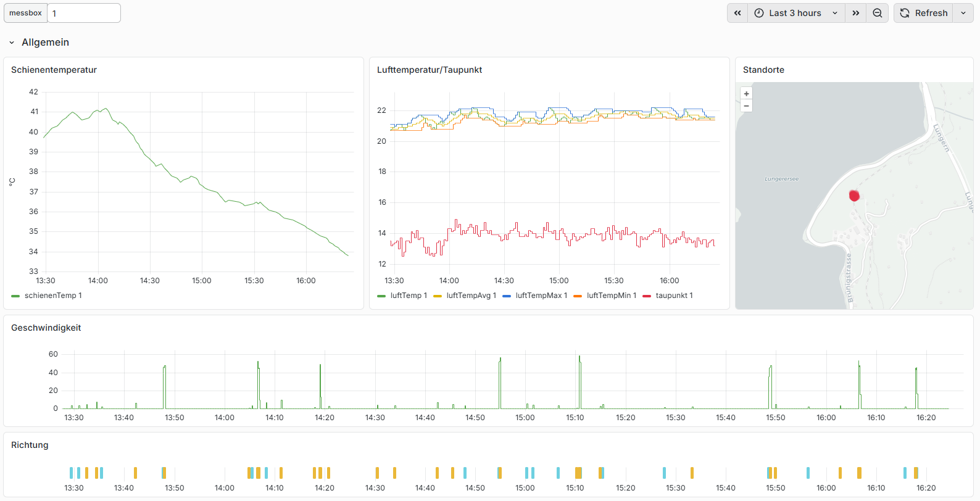Image resolution: width=980 pixels, height=501 pixels.
Task: Open Geschwindigkeit panel title menu
Action: [x=46, y=328]
